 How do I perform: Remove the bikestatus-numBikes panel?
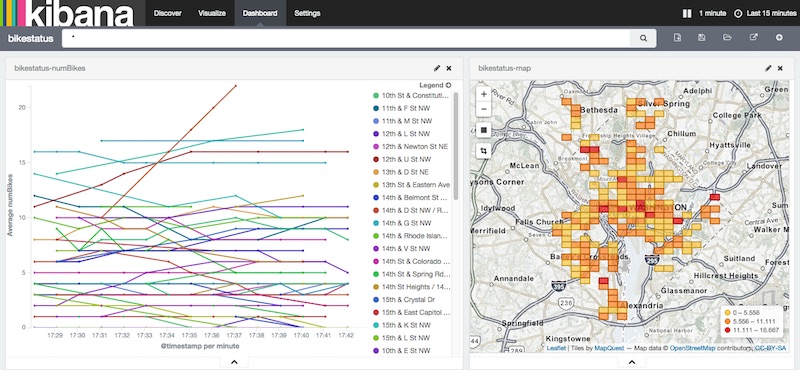tap(449, 68)
